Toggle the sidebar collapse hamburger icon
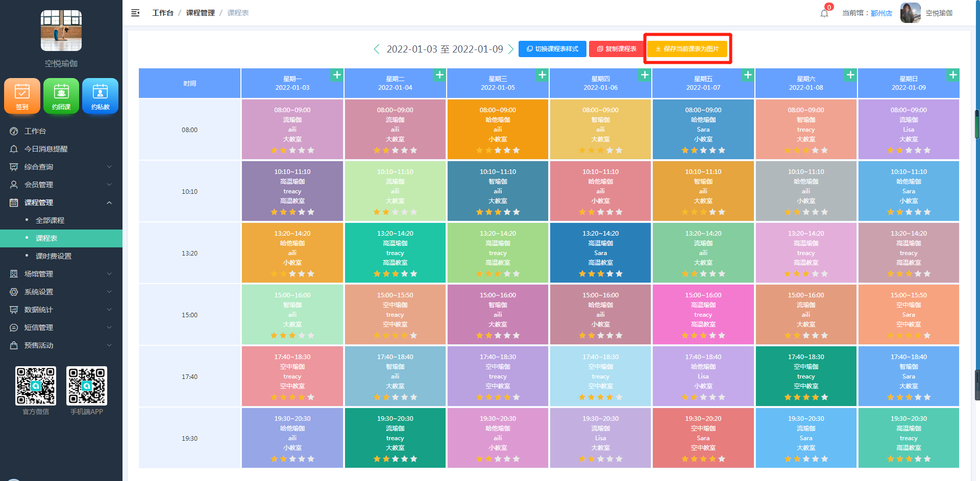The image size is (980, 481). [135, 13]
